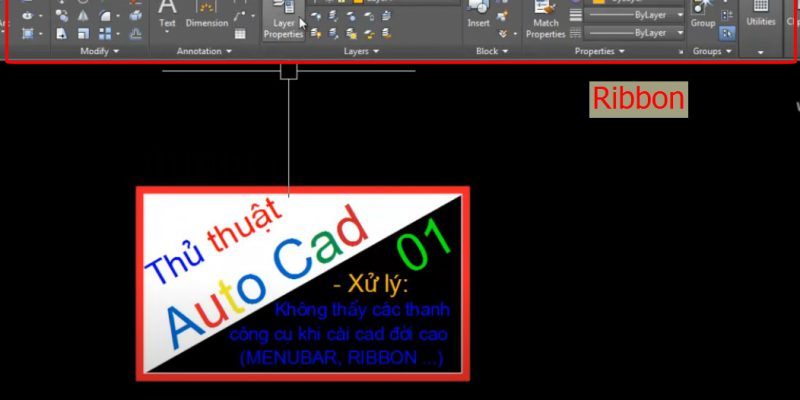Click the Edit Block icon
The image size is (800, 400).
tap(504, 16)
